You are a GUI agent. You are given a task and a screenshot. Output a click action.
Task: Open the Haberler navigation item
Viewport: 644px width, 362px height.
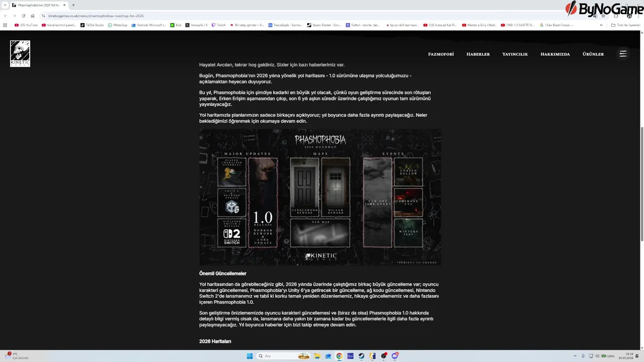point(478,54)
